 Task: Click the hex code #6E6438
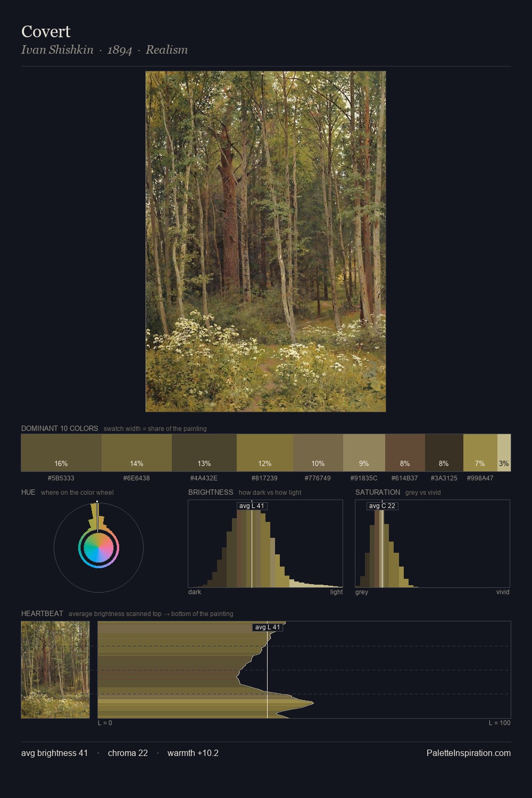[137, 478]
